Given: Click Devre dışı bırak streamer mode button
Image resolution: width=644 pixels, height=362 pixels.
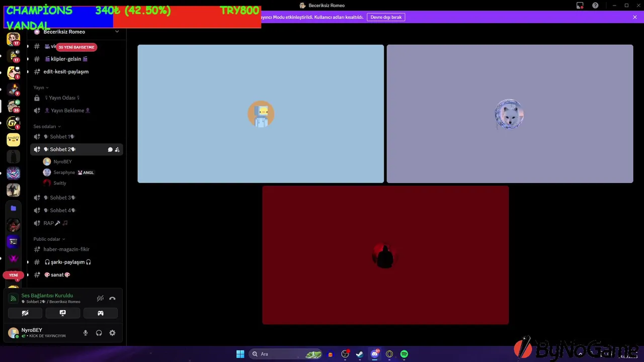Looking at the screenshot, I should (x=386, y=17).
